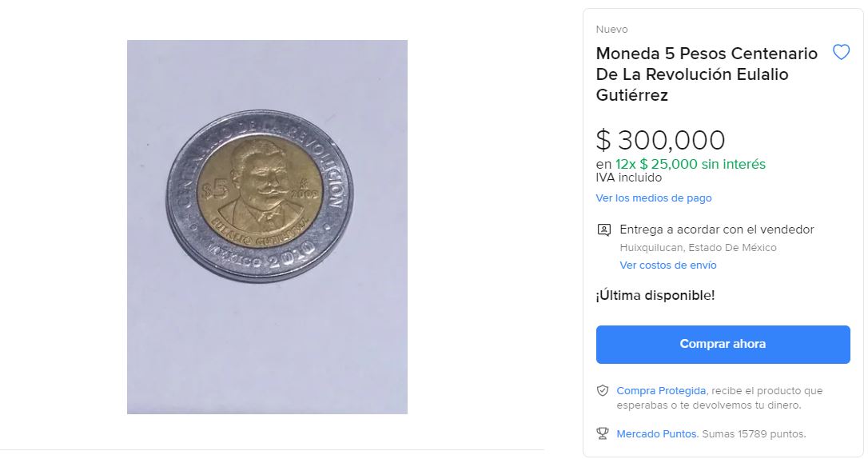Click the shield icon next to Compra Protegida
Viewport: 868px width, 459px height.
[603, 391]
